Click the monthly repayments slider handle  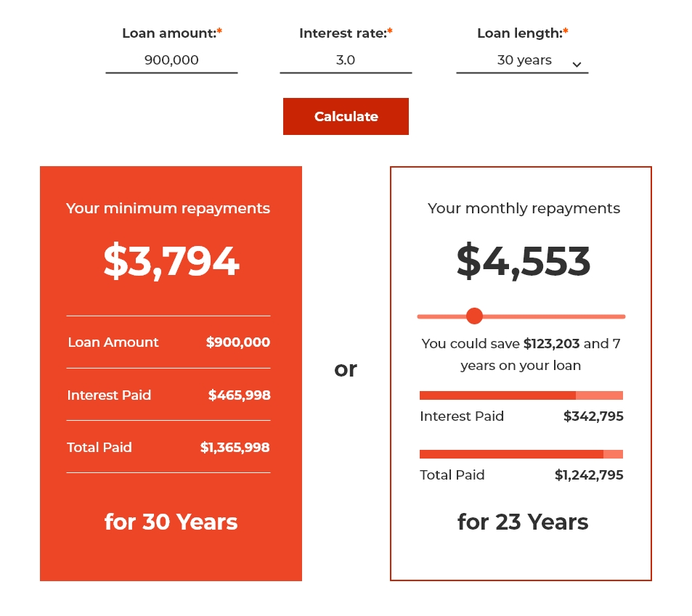coord(474,316)
